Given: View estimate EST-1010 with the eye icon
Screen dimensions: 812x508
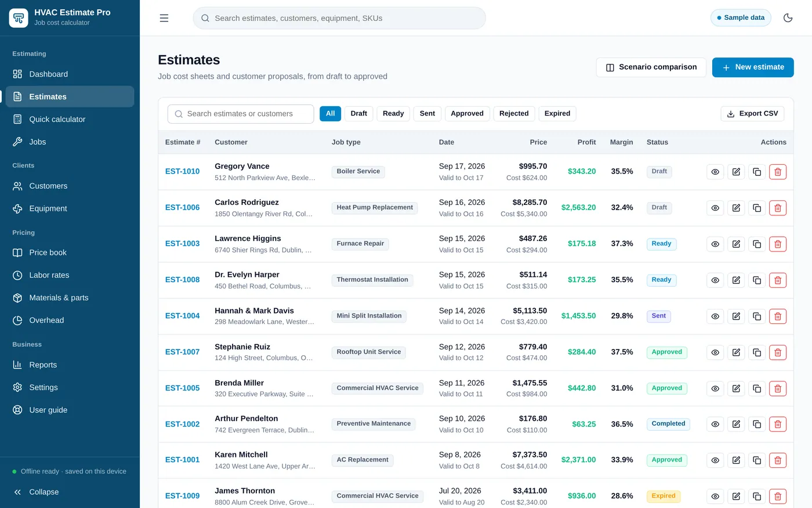Looking at the screenshot, I should [x=715, y=172].
